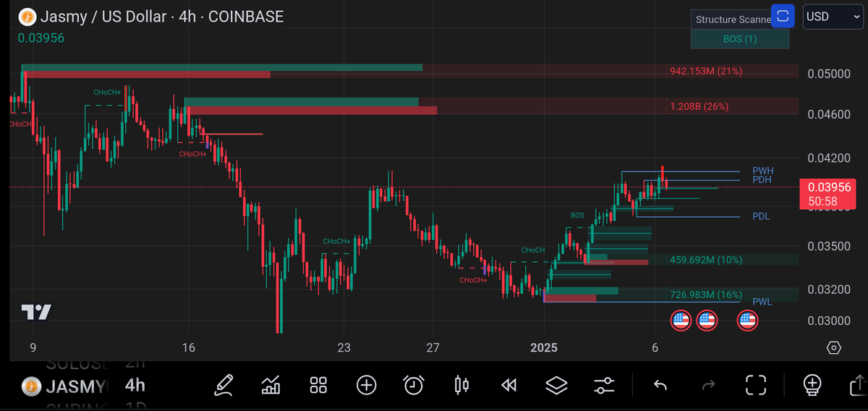Click the green BOS label on chart
This screenshot has width=868, height=411.
[x=577, y=216]
